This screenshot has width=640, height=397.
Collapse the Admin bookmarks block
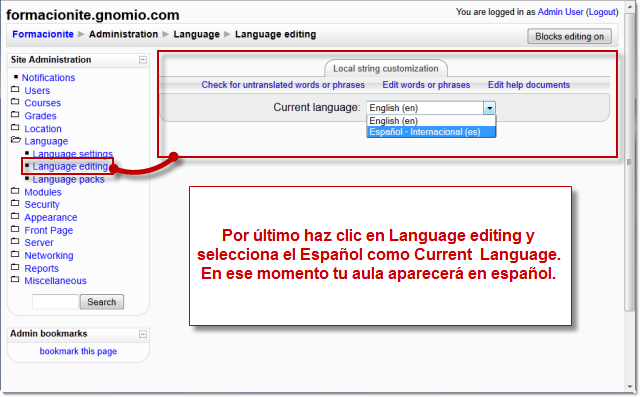click(143, 334)
